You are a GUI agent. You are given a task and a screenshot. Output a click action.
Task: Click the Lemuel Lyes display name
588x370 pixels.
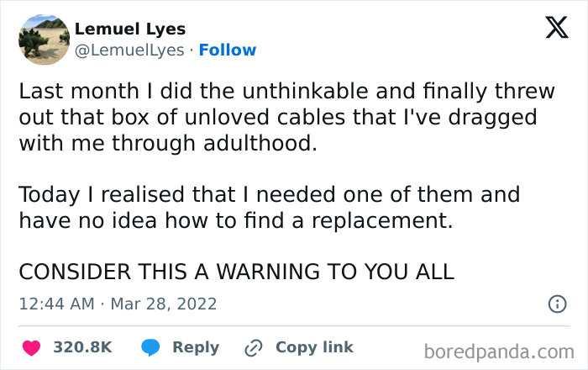(130, 29)
